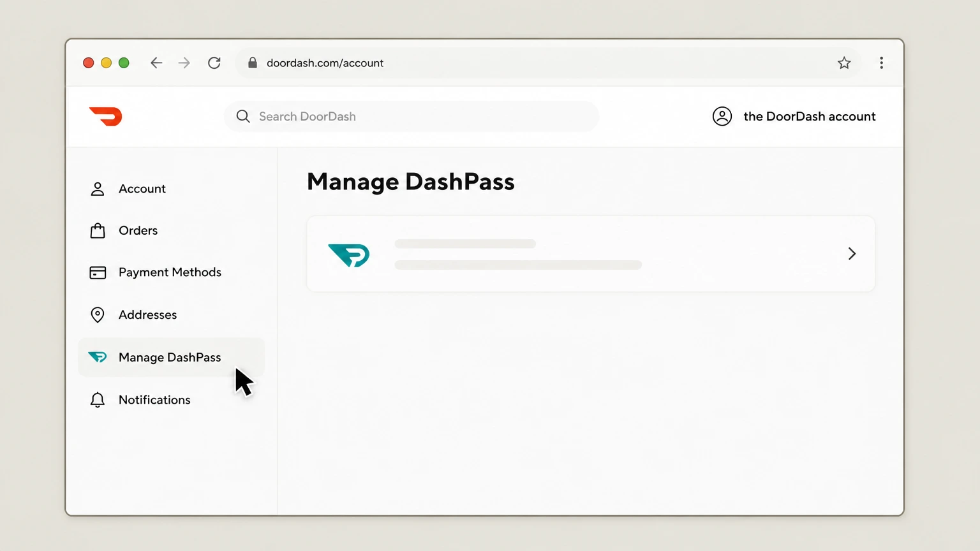
Task: Click the DashPass logo on the membership card
Action: [x=349, y=255]
